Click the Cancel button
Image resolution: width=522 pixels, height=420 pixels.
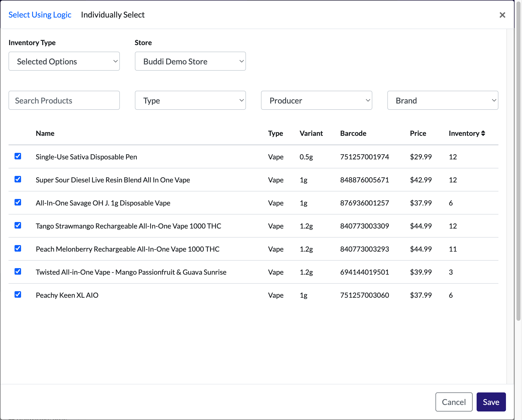point(454,402)
